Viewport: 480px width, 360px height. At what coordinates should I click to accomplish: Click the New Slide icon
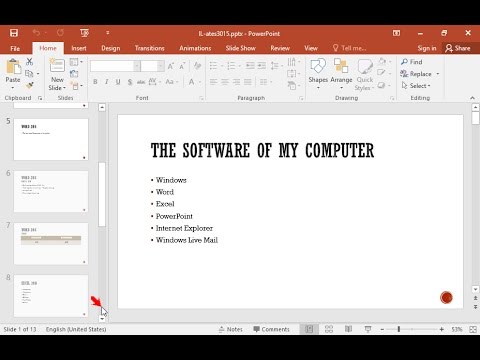57,66
